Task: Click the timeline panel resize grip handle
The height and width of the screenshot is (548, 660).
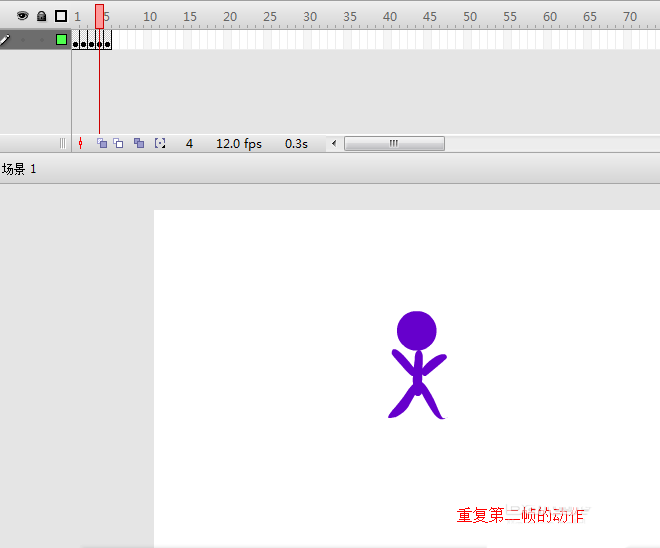Action: 63,144
